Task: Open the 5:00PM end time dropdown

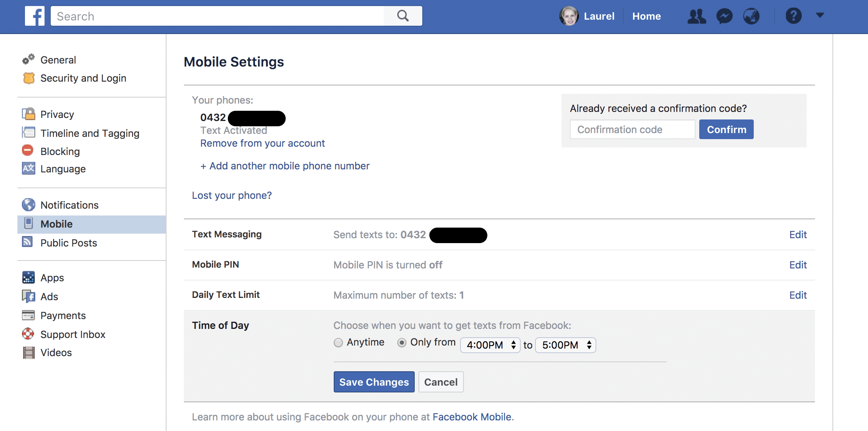Action: pos(566,345)
